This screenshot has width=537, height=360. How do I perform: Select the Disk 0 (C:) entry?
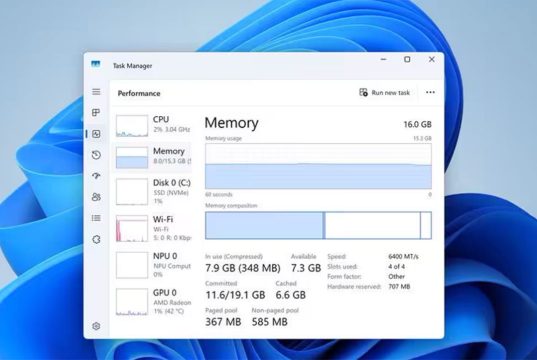[x=153, y=191]
